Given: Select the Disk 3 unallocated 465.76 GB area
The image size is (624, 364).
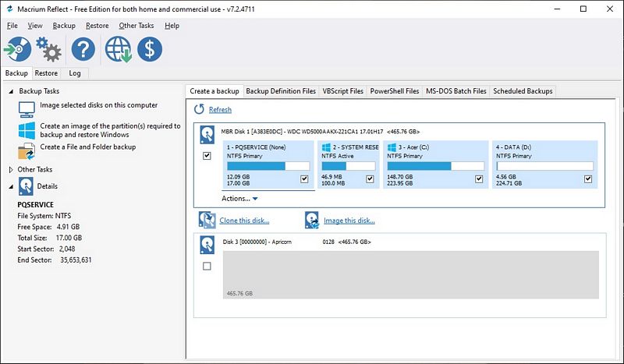Looking at the screenshot, I should pyautogui.click(x=411, y=274).
